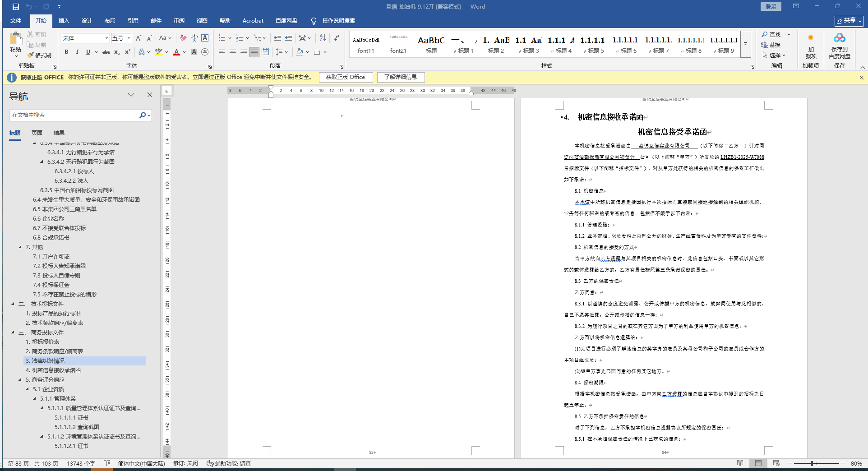
Task: Sort the selection with the A-Z sort icon
Action: [323, 38]
